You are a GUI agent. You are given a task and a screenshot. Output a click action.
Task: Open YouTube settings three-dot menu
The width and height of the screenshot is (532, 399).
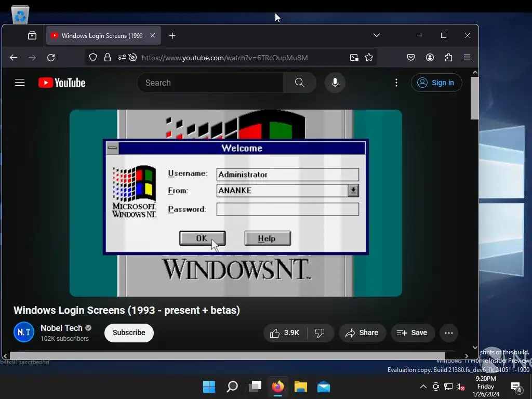[396, 83]
